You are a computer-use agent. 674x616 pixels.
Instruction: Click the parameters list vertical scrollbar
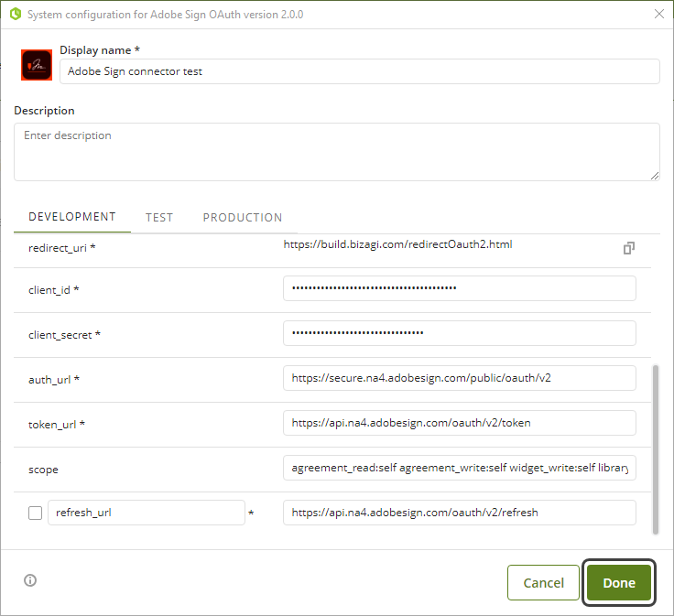point(656,449)
